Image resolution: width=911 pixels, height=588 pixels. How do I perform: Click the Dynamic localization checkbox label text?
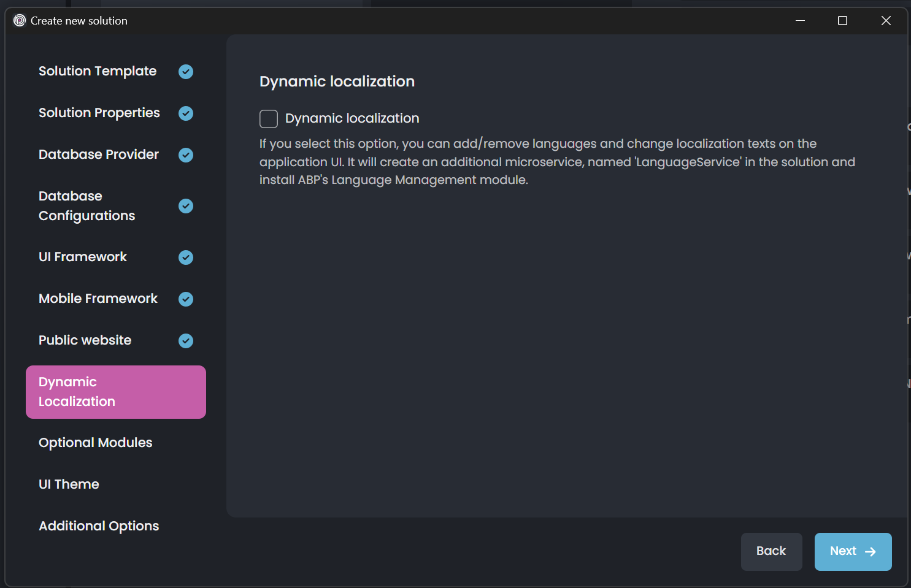[352, 118]
